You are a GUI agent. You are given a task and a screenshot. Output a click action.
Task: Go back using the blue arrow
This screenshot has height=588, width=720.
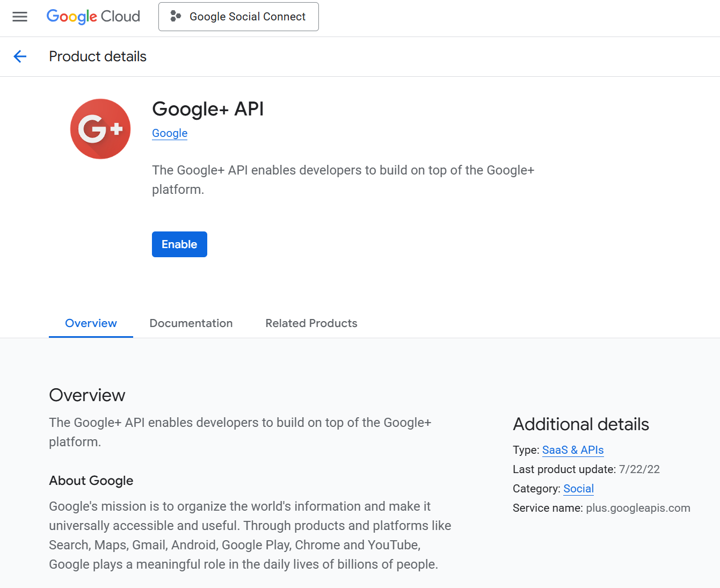coord(20,56)
